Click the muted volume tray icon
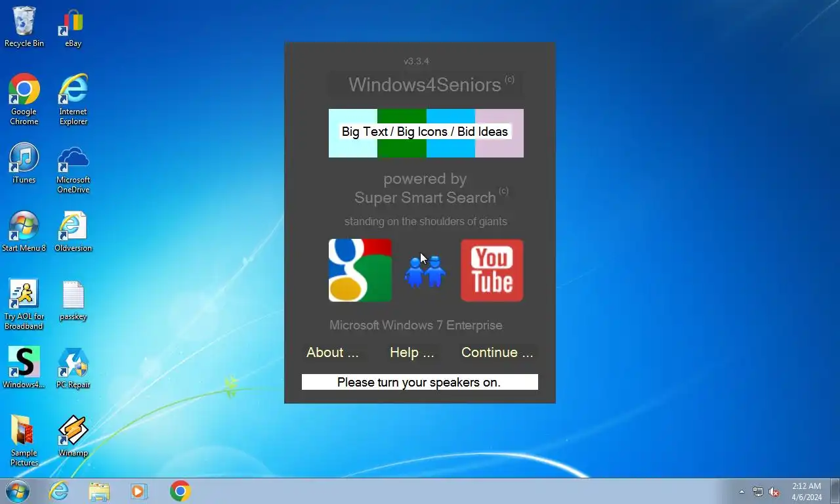 pyautogui.click(x=774, y=492)
